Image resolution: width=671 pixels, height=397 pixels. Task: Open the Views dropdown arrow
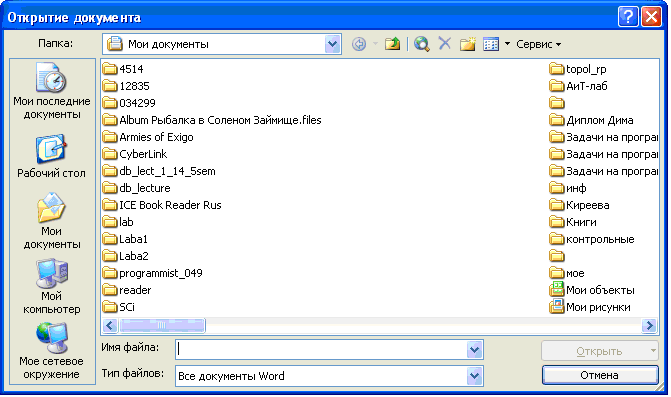[x=508, y=44]
